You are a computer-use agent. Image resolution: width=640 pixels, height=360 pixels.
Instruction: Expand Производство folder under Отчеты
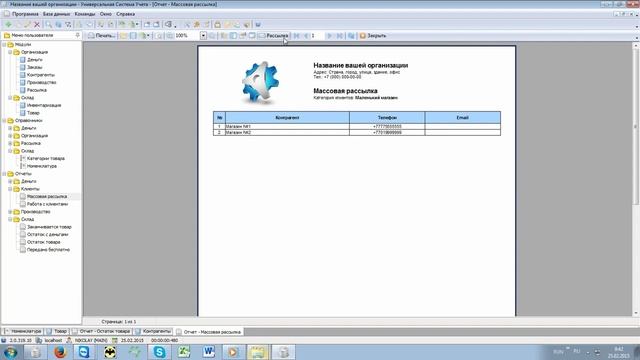click(10, 211)
